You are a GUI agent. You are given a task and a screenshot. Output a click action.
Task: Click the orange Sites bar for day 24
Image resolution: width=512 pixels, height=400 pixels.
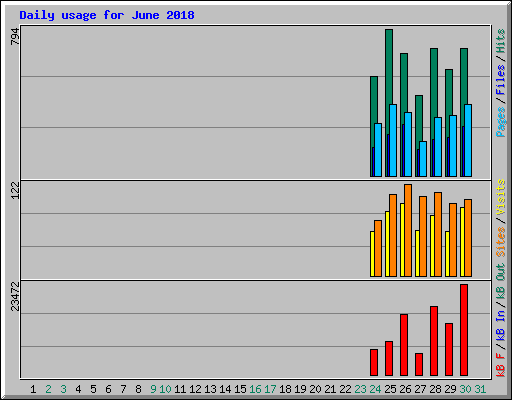pyautogui.click(x=378, y=248)
